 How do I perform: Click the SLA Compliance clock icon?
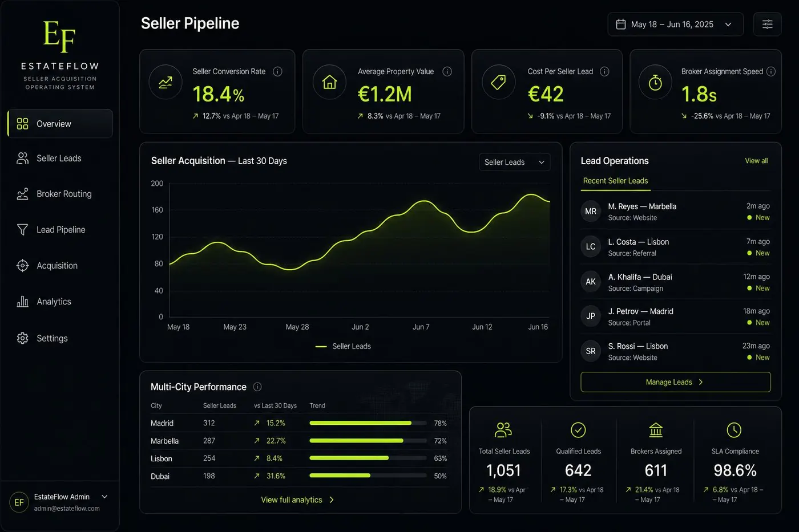point(734,429)
